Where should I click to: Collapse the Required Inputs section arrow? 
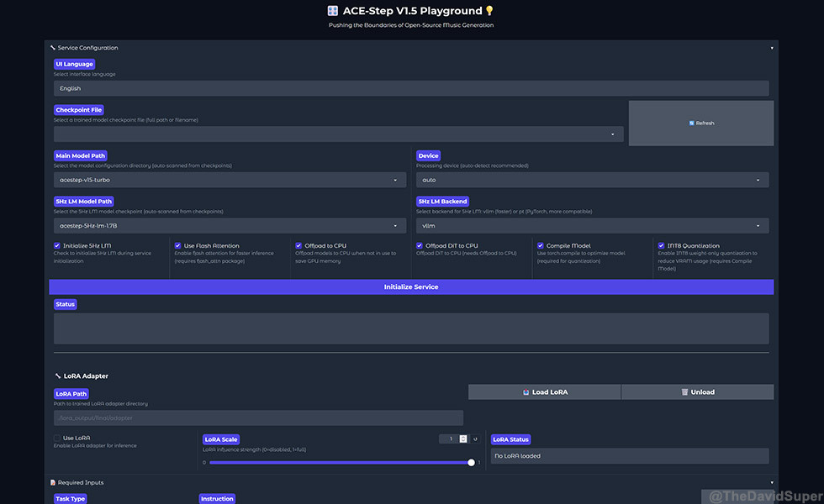[x=772, y=482]
